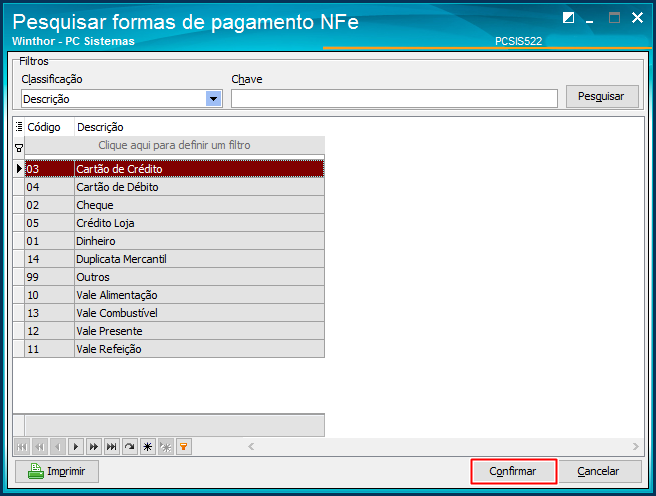The width and height of the screenshot is (656, 496).
Task: Click next record navigator arrow
Action: [76, 447]
